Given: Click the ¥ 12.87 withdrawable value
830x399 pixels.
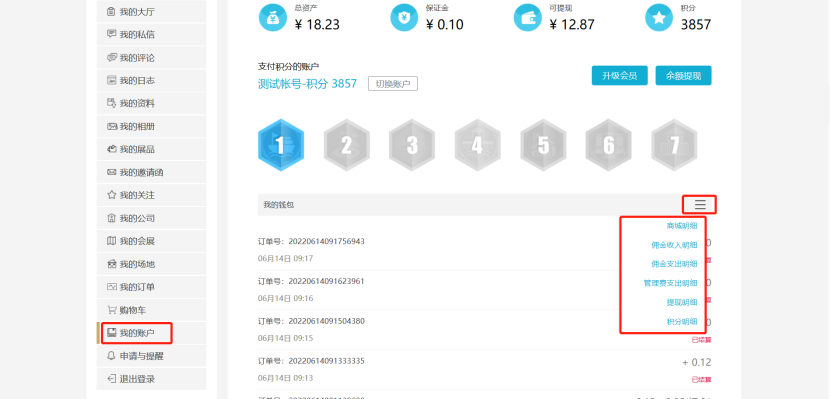Looking at the screenshot, I should (x=572, y=24).
